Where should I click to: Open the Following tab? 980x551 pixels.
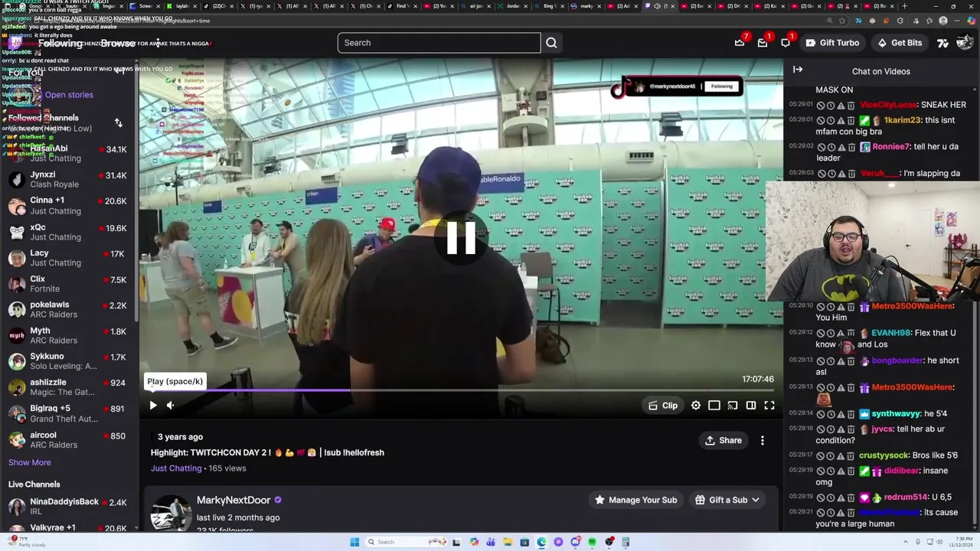[x=60, y=44]
